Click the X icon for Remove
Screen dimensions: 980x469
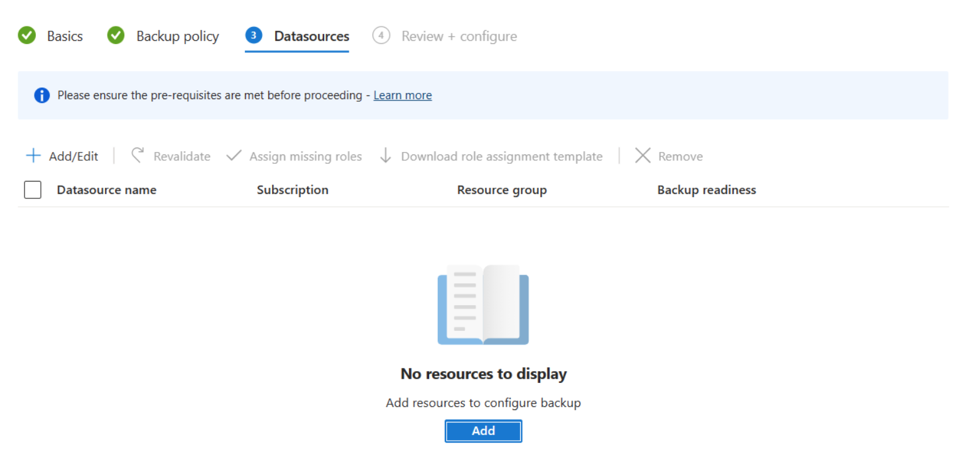pos(643,156)
